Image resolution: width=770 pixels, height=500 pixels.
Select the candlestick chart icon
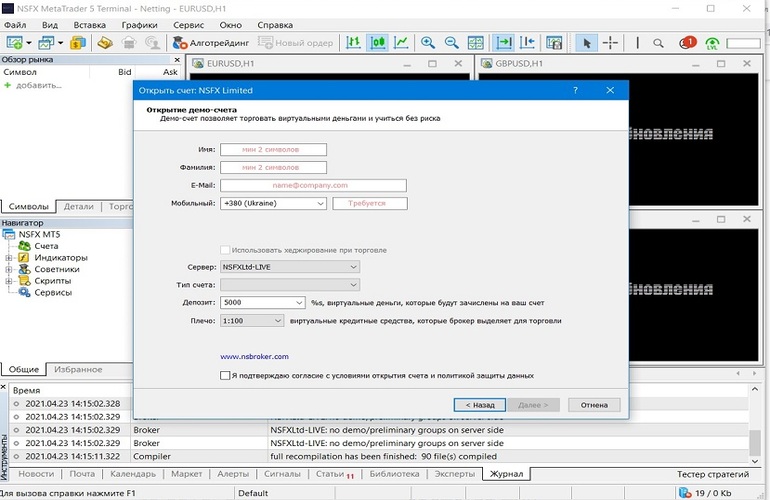(x=378, y=43)
